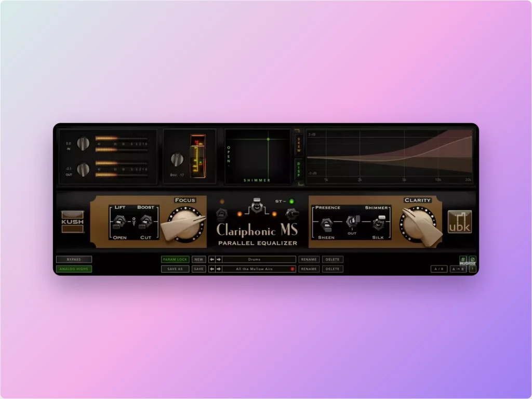Load previous preset before All the Mellow Airs
This screenshot has height=399, width=532.
tap(212, 269)
